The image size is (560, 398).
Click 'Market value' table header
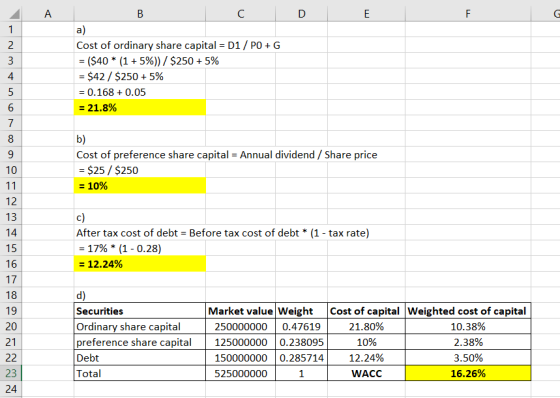[241, 311]
